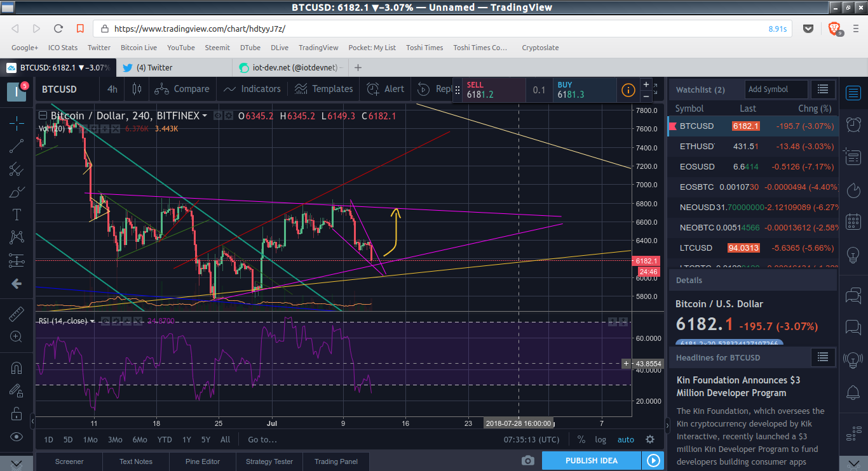
Task: Click the Brave shield icon in browser
Action: pos(834,29)
